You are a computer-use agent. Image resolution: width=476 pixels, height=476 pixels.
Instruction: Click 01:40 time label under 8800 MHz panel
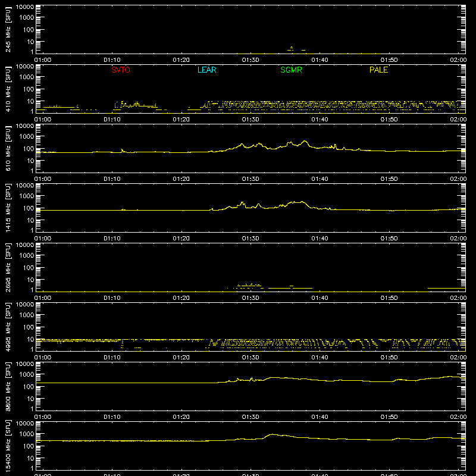[320, 417]
